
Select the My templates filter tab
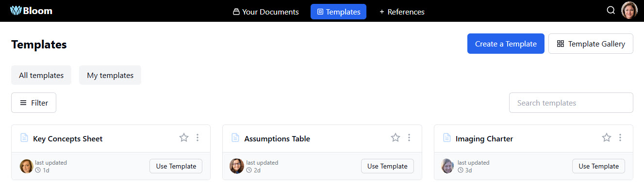point(110,75)
